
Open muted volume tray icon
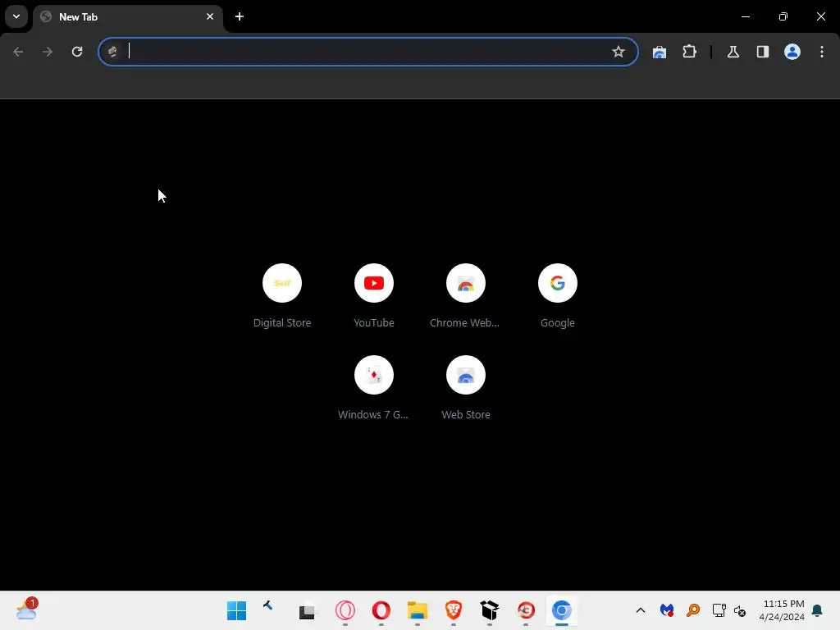click(x=740, y=610)
